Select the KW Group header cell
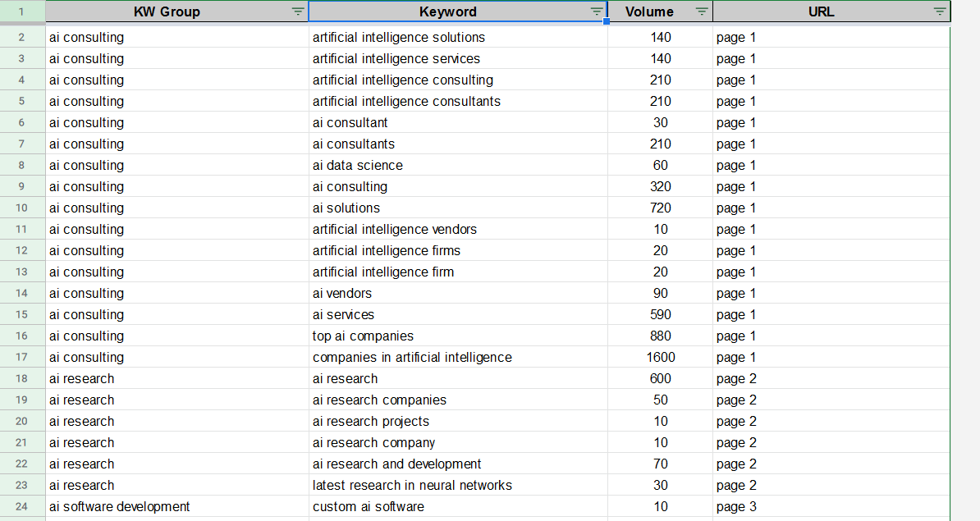The image size is (980, 521). click(x=167, y=11)
